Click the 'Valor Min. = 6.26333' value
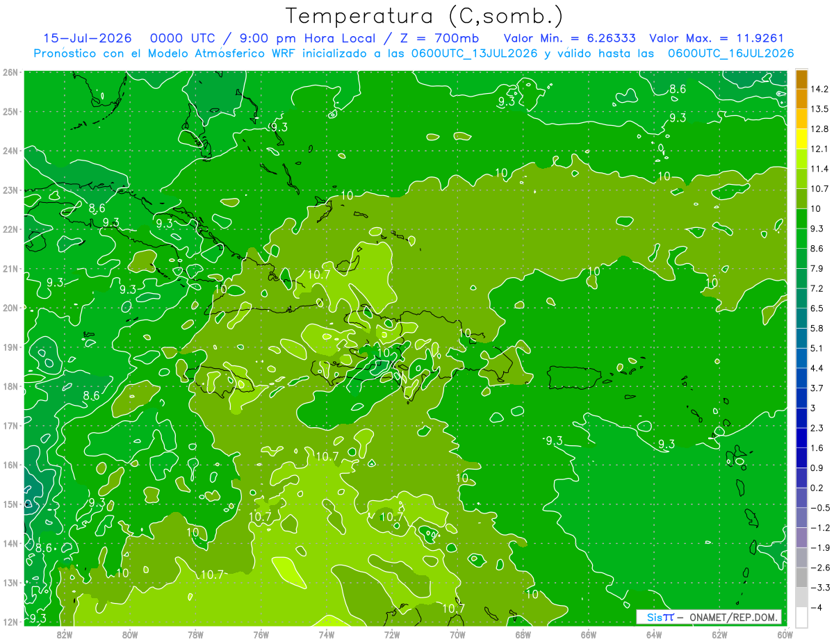Image resolution: width=834 pixels, height=644 pixels. tap(570, 38)
